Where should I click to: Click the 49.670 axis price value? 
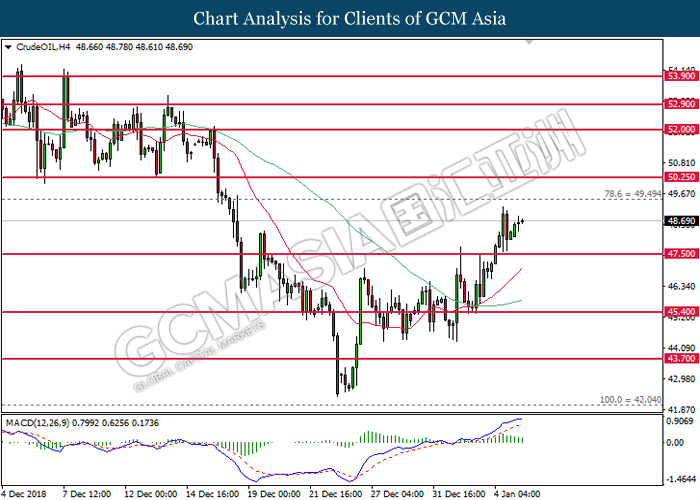click(x=681, y=194)
